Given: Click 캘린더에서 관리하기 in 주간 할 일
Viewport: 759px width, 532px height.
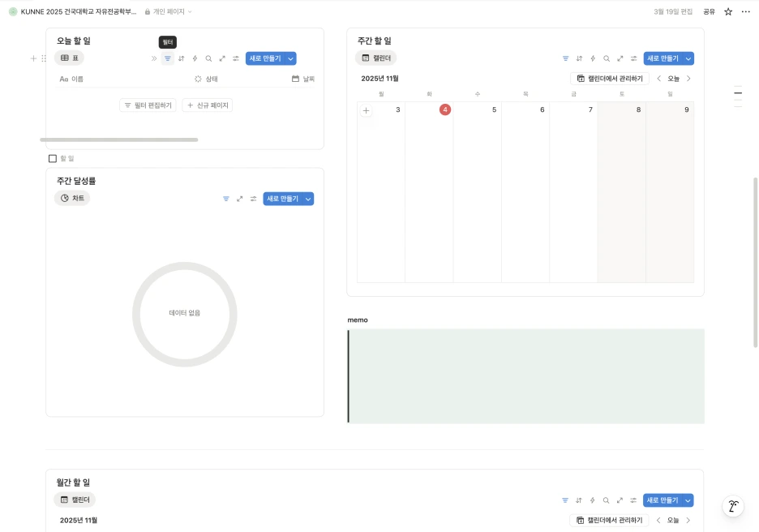Looking at the screenshot, I should 610,79.
